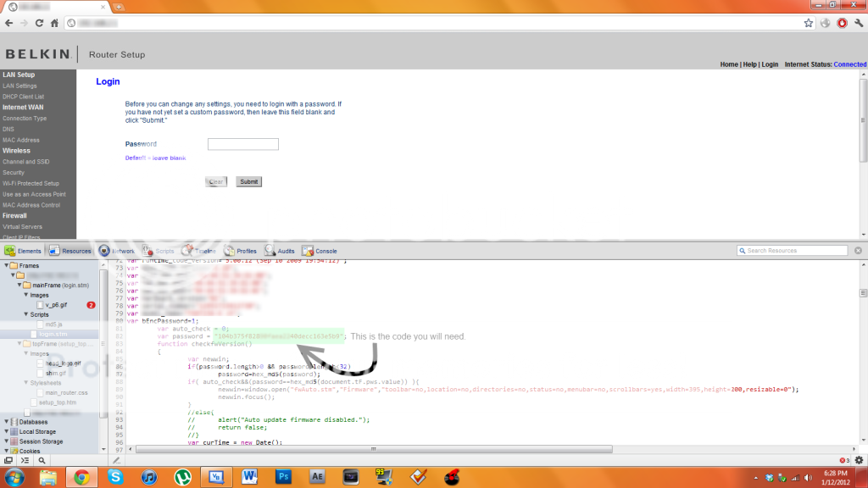Switch to the Network panel
The width and height of the screenshot is (868, 488).
click(x=116, y=251)
